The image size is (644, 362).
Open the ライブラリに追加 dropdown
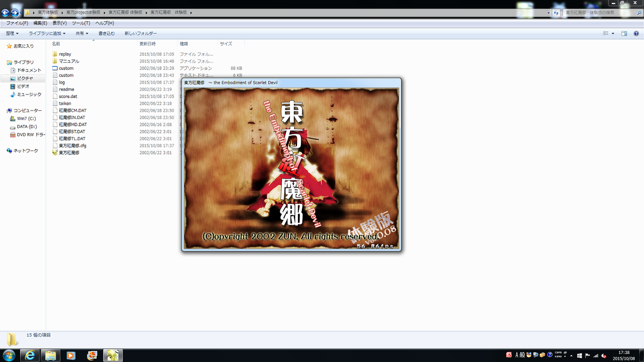click(47, 33)
